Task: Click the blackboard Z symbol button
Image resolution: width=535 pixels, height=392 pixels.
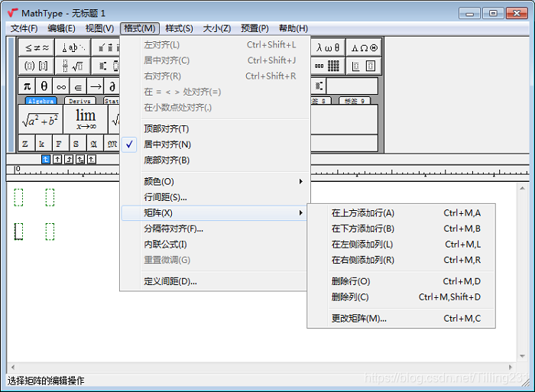Action: tap(27, 144)
